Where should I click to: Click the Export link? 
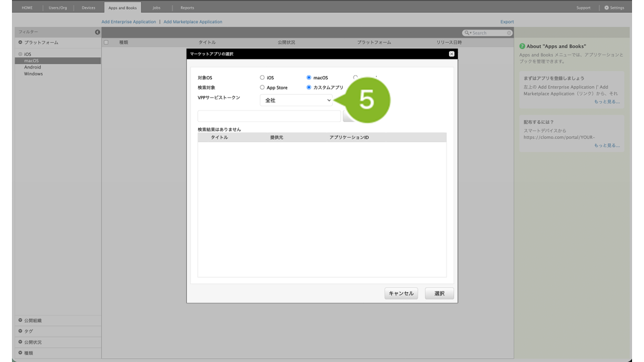click(507, 22)
